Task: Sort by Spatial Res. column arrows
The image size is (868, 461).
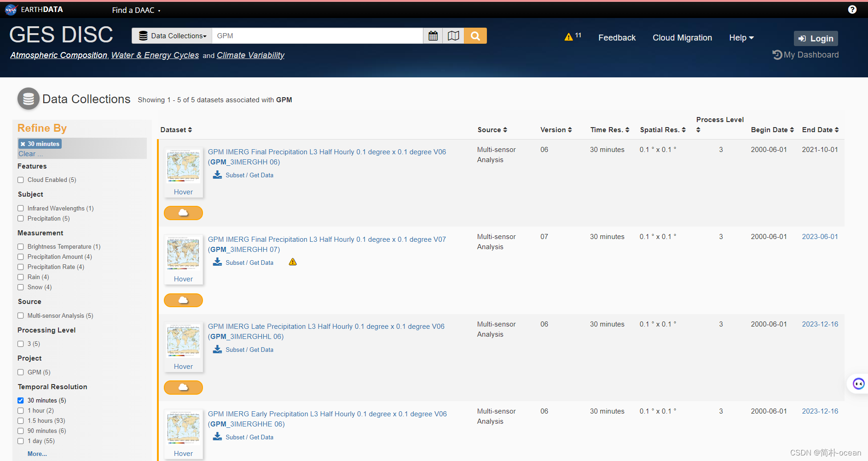Action: (684, 130)
